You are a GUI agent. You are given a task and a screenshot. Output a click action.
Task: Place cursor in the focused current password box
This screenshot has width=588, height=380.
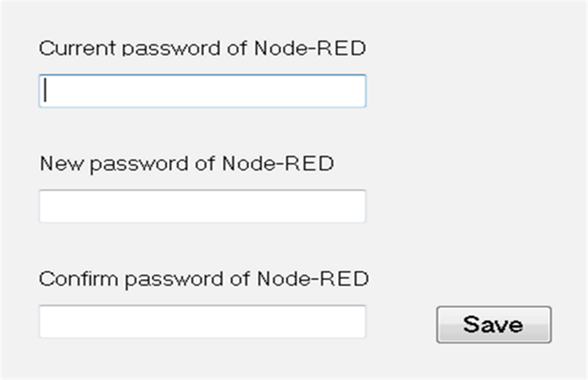202,91
